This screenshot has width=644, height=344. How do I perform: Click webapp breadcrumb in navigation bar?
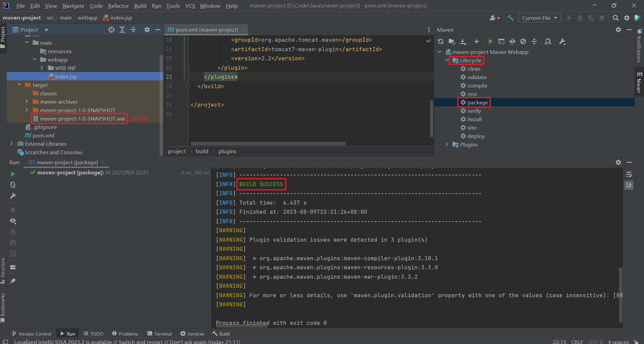pos(88,18)
